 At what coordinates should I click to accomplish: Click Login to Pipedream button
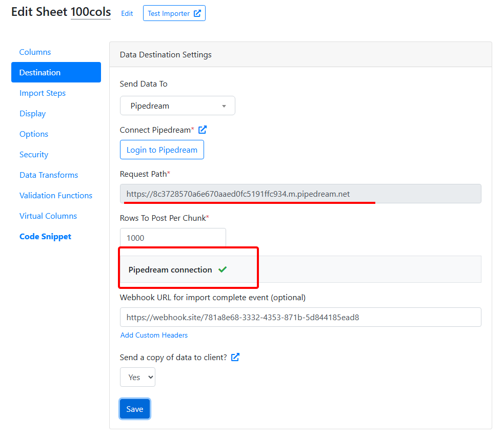162,150
